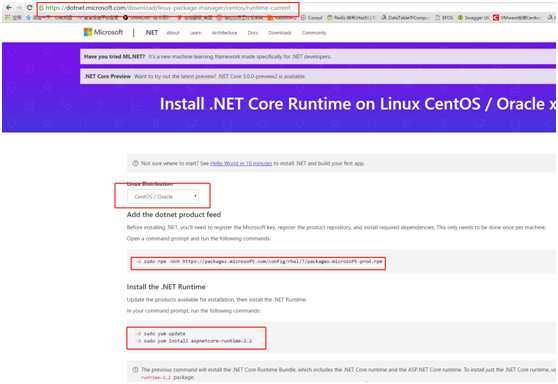The height and width of the screenshot is (384, 558).
Task: Open the Community menu item
Action: pyautogui.click(x=314, y=33)
